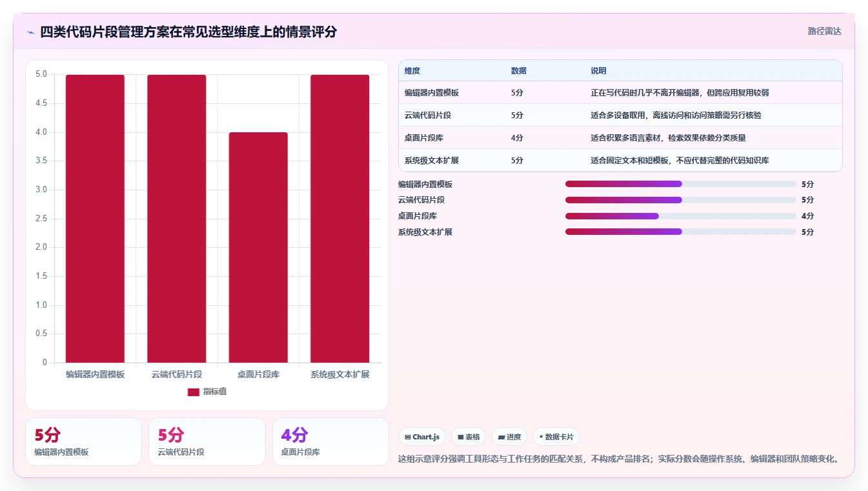This screenshot has width=868, height=491.
Task: Click the 数据卡片 tag chip
Action: click(556, 437)
